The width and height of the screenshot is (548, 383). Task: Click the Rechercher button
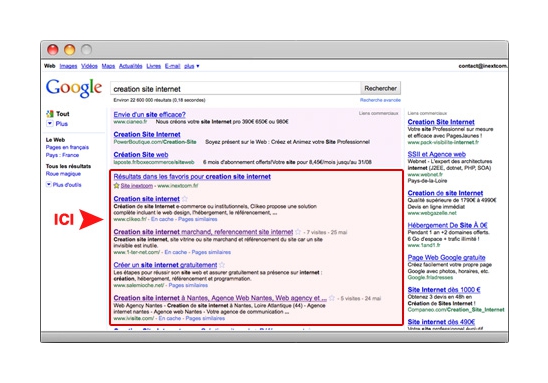pyautogui.click(x=380, y=88)
